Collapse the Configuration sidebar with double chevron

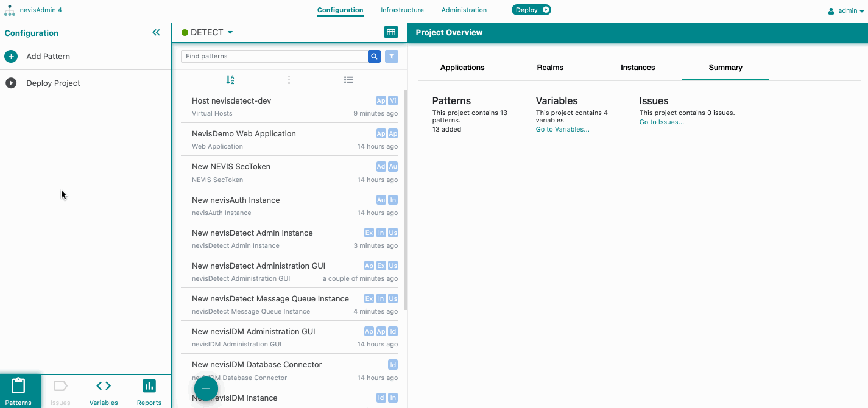pyautogui.click(x=156, y=33)
